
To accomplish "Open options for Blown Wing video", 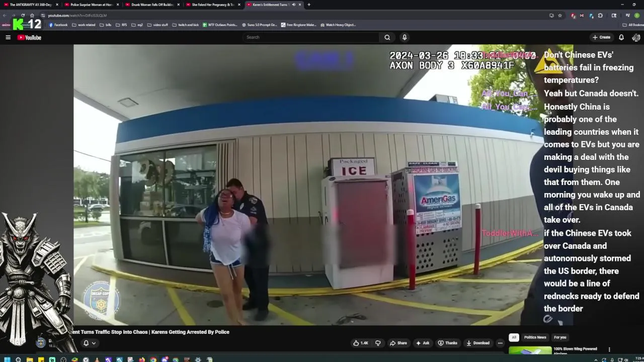I will [609, 349].
